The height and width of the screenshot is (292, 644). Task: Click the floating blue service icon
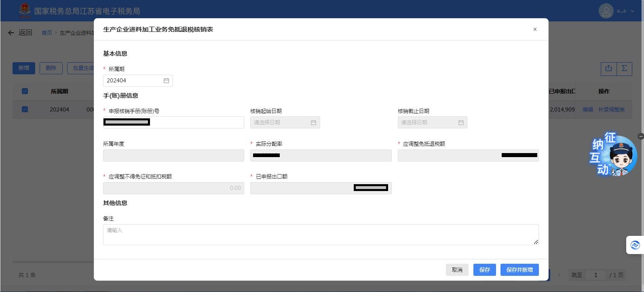point(635,245)
